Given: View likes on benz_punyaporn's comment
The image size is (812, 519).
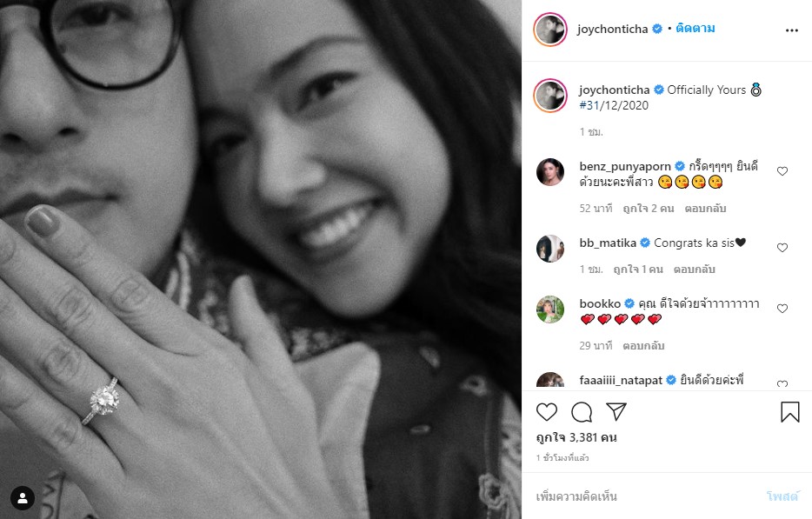Looking at the screenshot, I should coord(649,209).
